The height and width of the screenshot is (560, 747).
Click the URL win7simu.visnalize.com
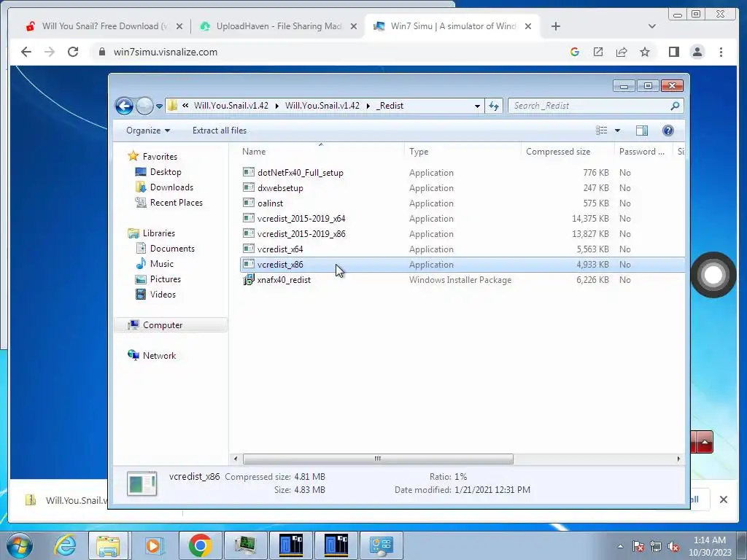tap(166, 52)
